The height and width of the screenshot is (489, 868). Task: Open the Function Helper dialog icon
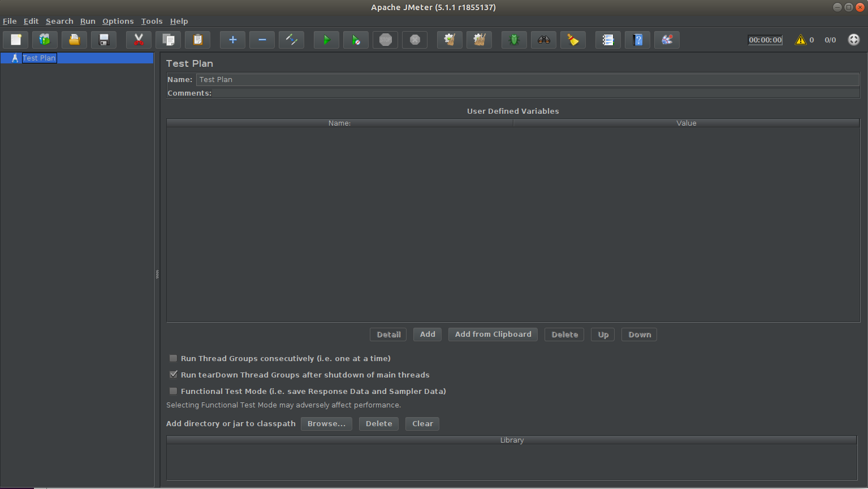tap(608, 40)
